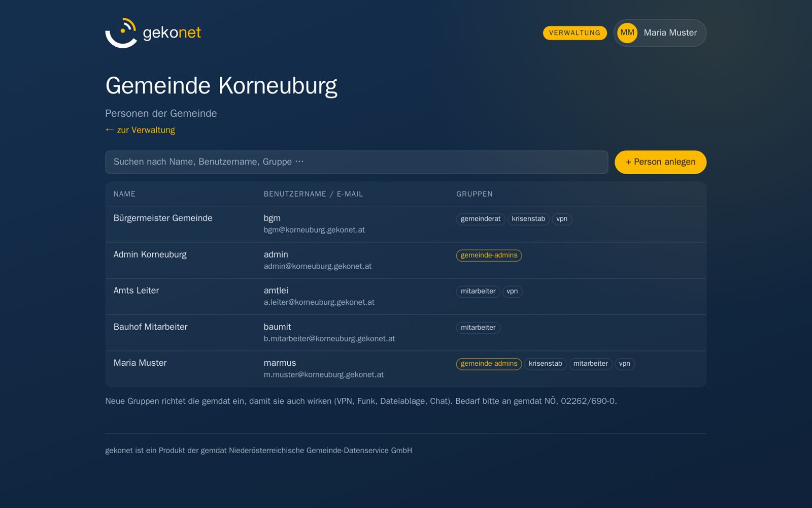Select the NAME column header
This screenshot has width=812, height=508.
point(124,194)
